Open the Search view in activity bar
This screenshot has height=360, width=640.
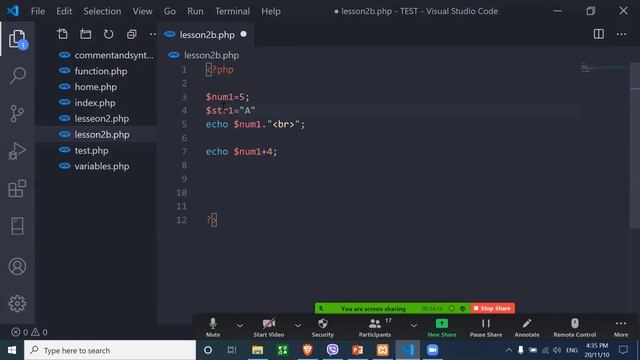17,76
